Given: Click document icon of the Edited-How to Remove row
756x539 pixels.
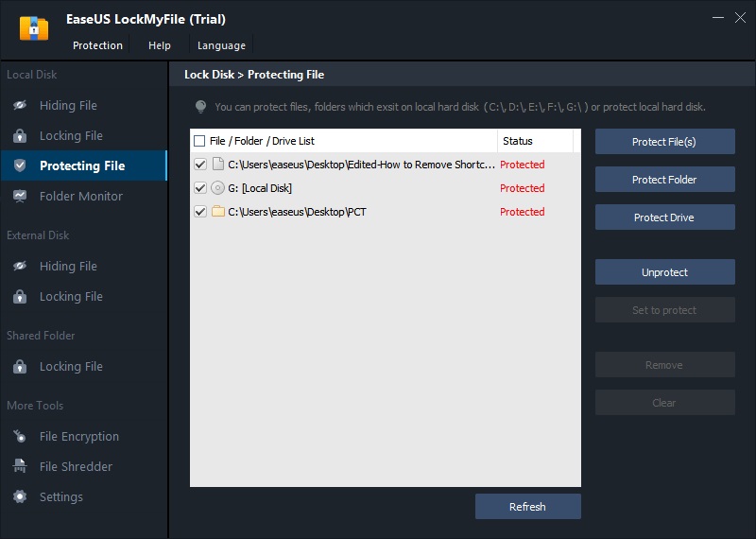Looking at the screenshot, I should (218, 165).
